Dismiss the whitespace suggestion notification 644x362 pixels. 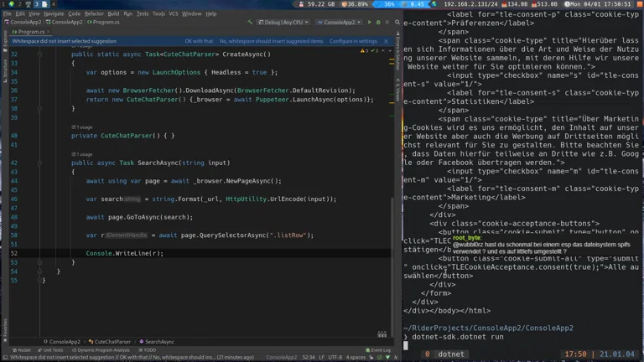[x=386, y=41]
